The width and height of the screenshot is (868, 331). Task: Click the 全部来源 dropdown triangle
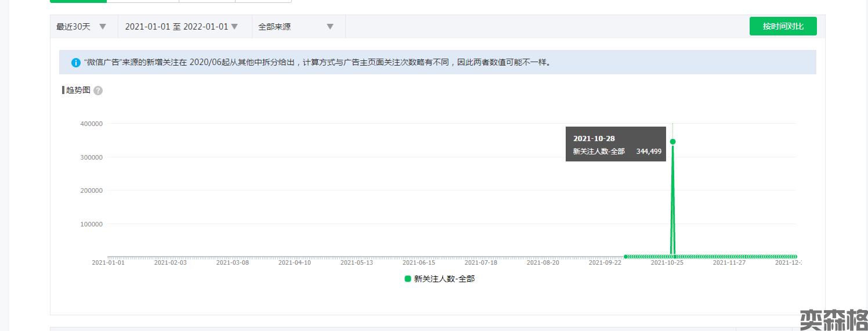click(330, 27)
